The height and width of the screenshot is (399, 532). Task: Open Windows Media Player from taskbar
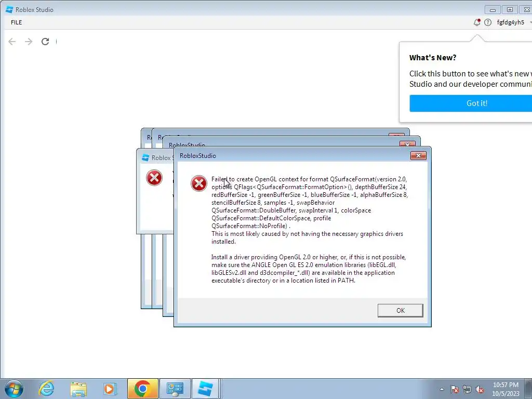pos(110,389)
